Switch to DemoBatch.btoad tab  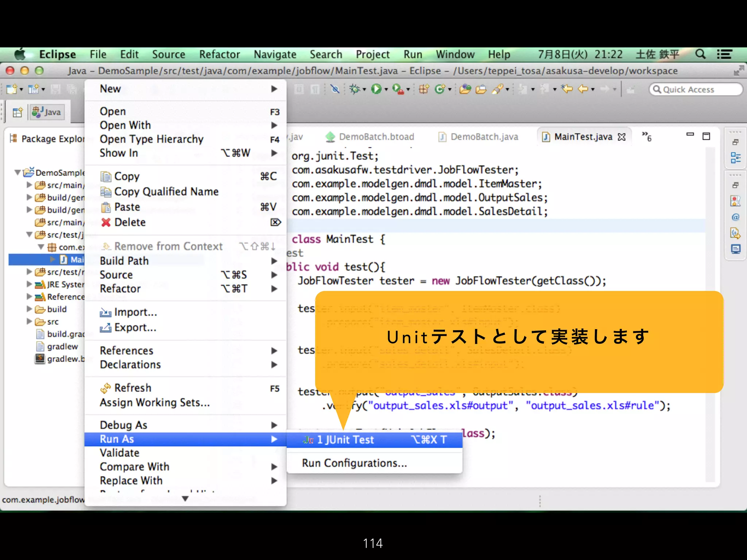tap(369, 137)
